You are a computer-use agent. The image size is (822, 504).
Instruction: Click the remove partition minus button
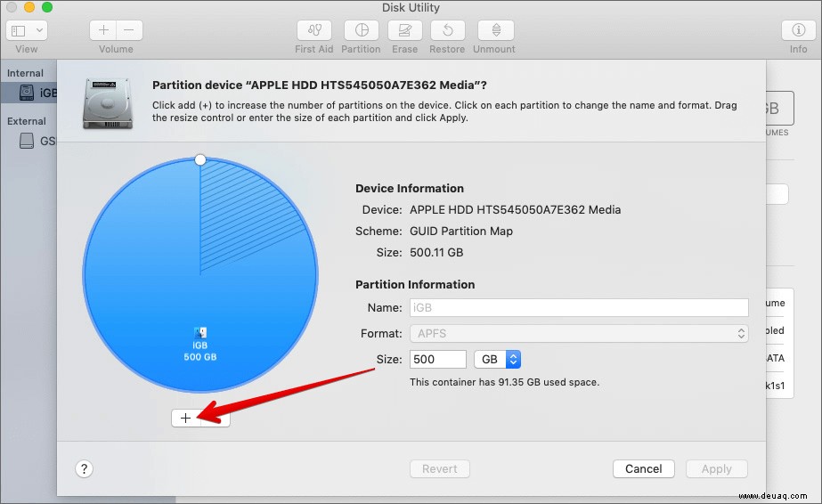(216, 419)
